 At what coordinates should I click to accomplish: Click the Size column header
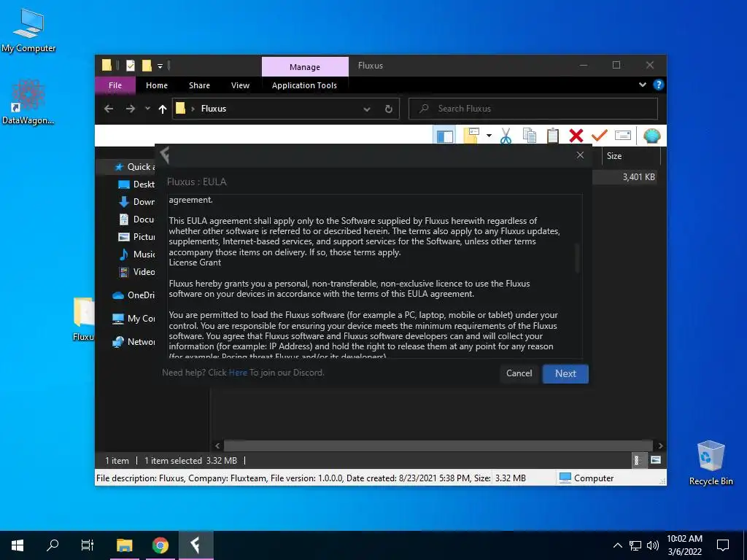click(x=632, y=156)
